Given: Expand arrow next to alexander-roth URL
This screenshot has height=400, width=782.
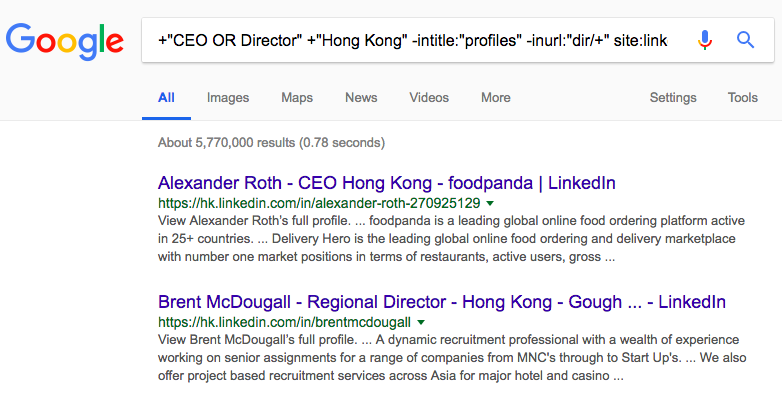Looking at the screenshot, I should click(490, 203).
